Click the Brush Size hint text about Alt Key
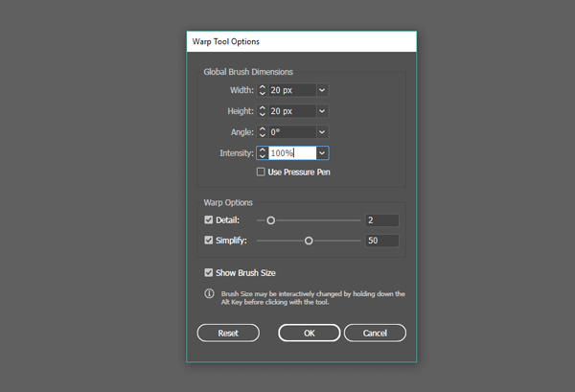Image resolution: width=575 pixels, height=392 pixels. 312,298
